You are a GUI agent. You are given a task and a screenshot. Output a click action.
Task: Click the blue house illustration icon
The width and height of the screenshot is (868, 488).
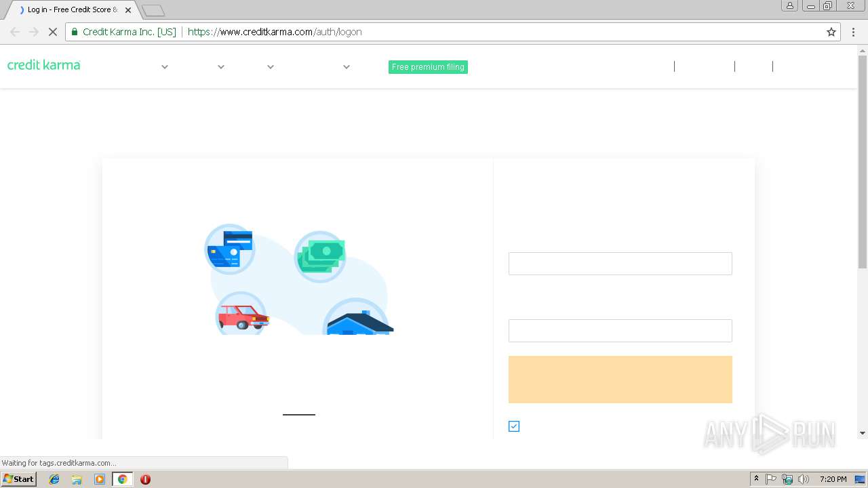coord(357,317)
